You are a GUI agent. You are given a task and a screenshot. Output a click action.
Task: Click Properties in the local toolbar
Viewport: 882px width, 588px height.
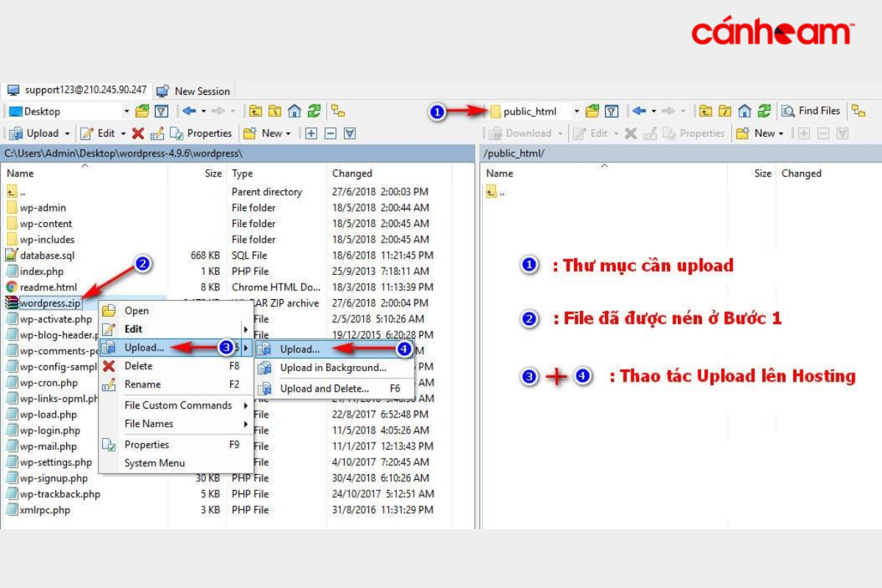pyautogui.click(x=201, y=133)
